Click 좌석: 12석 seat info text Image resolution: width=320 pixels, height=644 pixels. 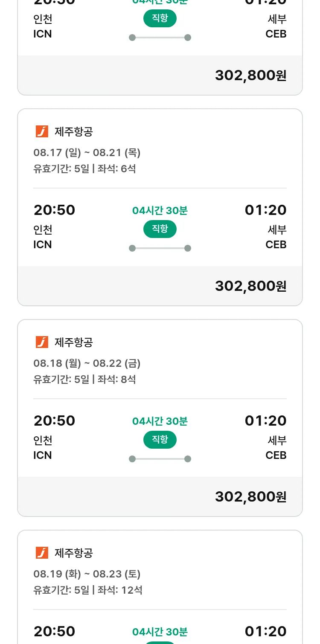click(120, 590)
